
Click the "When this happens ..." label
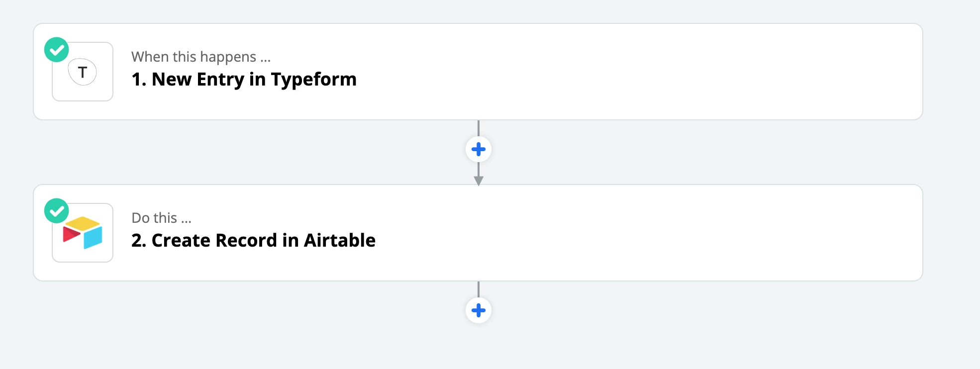point(201,57)
